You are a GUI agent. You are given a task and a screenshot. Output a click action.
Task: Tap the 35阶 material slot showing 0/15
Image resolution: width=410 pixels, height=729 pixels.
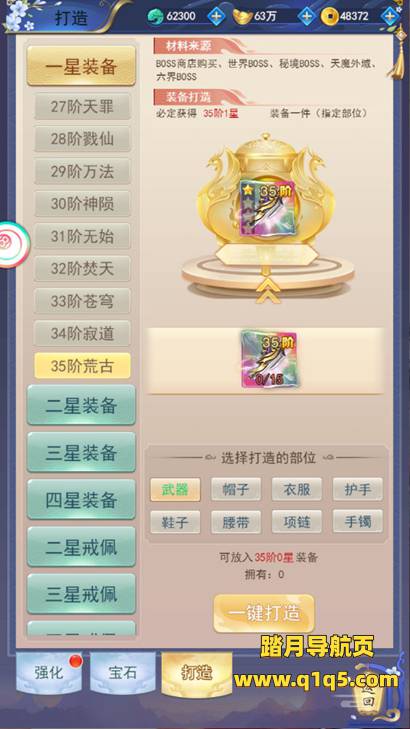[x=269, y=359]
